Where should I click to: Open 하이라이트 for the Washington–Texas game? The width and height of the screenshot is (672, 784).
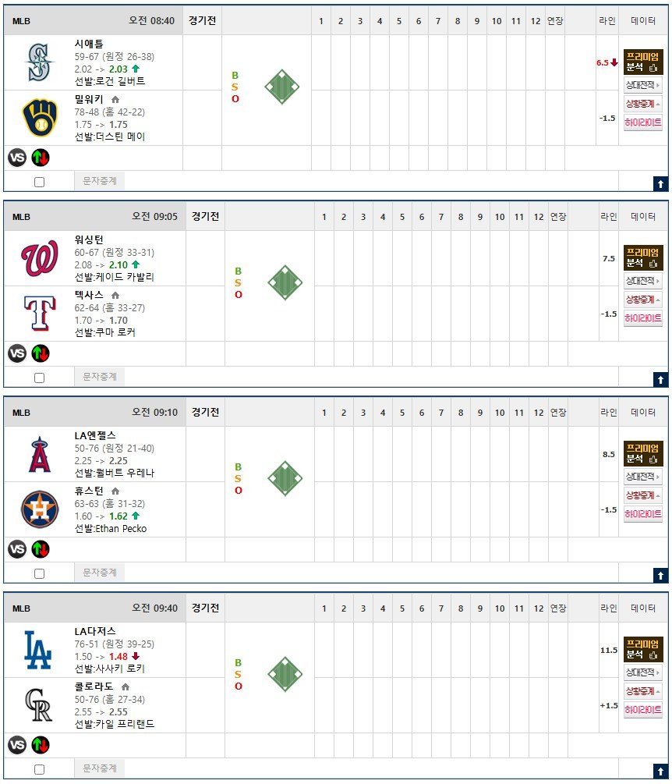pyautogui.click(x=643, y=318)
